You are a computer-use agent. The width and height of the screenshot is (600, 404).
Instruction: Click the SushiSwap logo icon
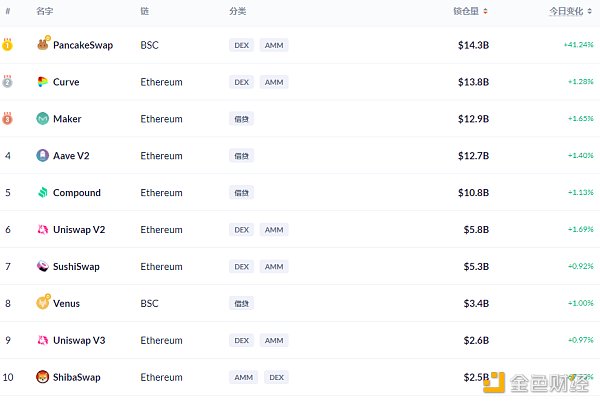pyautogui.click(x=42, y=267)
